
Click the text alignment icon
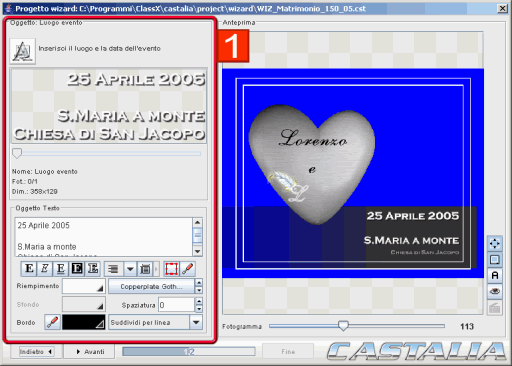[113, 269]
